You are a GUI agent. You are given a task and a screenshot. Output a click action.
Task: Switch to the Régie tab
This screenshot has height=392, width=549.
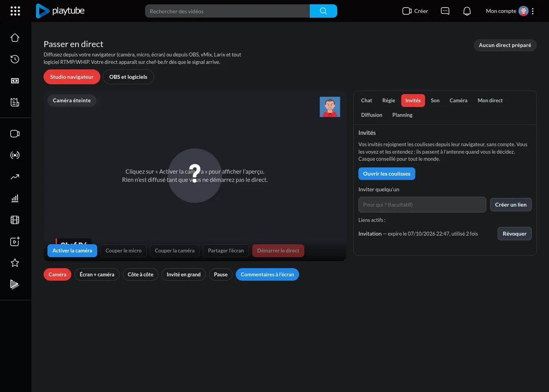click(x=389, y=101)
